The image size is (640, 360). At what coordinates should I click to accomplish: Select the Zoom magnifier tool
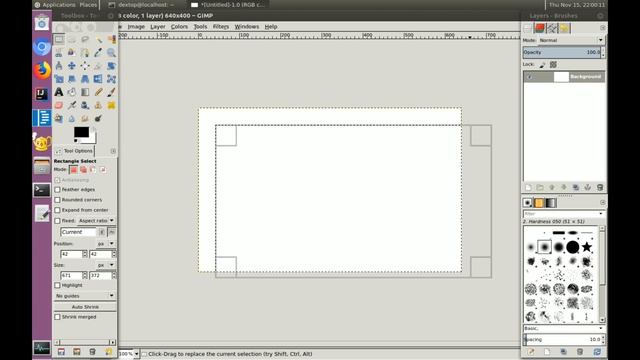coord(111,53)
